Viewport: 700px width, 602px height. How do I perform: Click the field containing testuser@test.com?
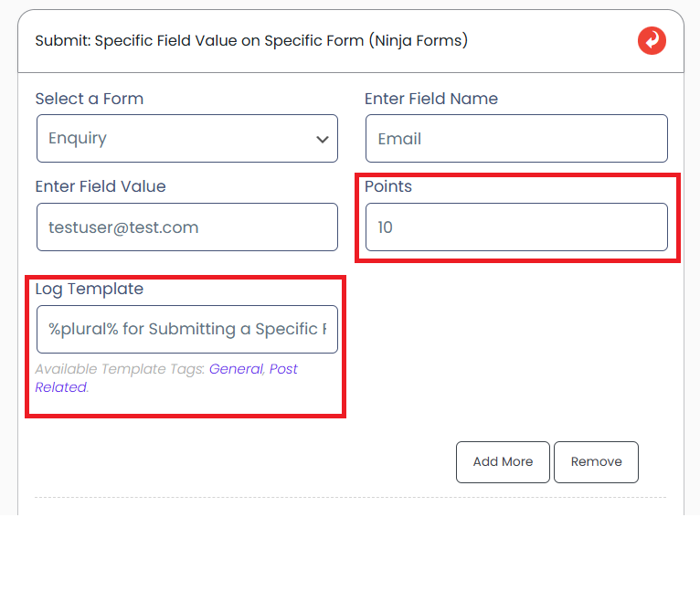point(186,227)
